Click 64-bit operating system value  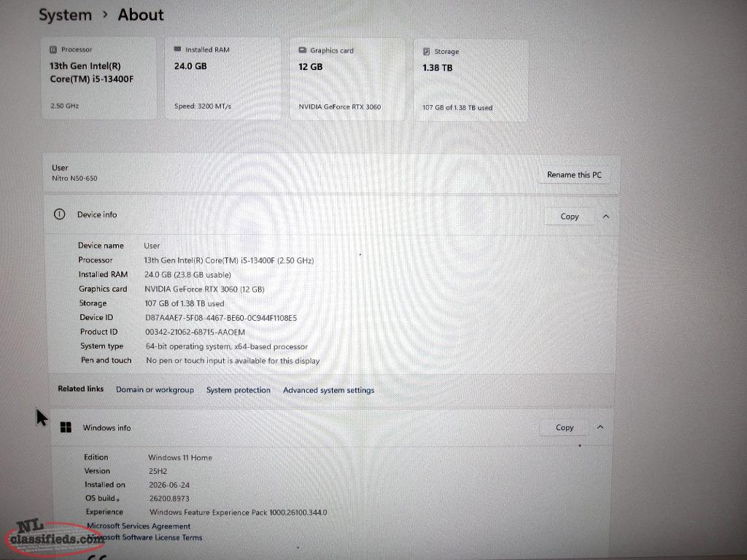click(x=227, y=346)
